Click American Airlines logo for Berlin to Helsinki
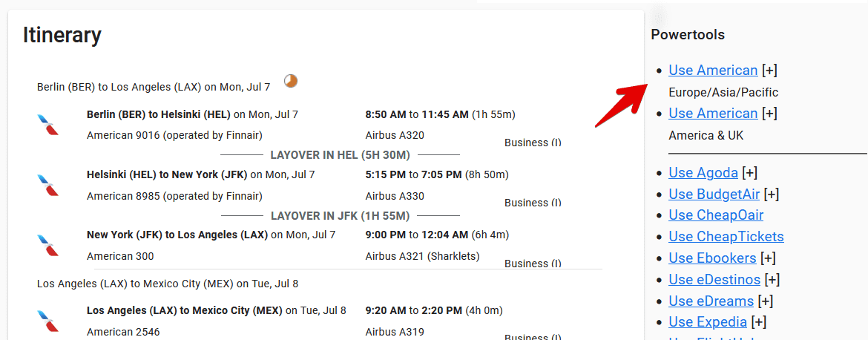 coord(48,125)
